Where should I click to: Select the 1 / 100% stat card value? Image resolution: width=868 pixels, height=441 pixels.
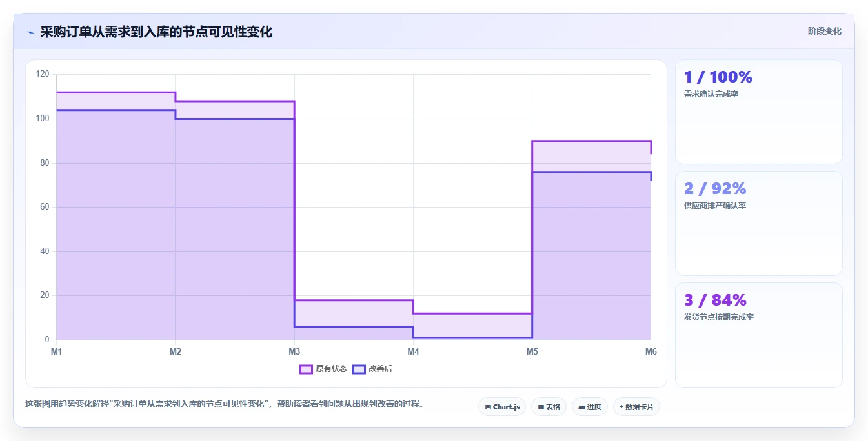(x=718, y=77)
